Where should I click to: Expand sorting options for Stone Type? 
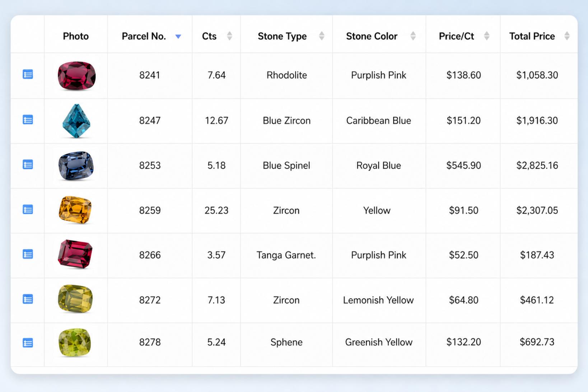(322, 36)
